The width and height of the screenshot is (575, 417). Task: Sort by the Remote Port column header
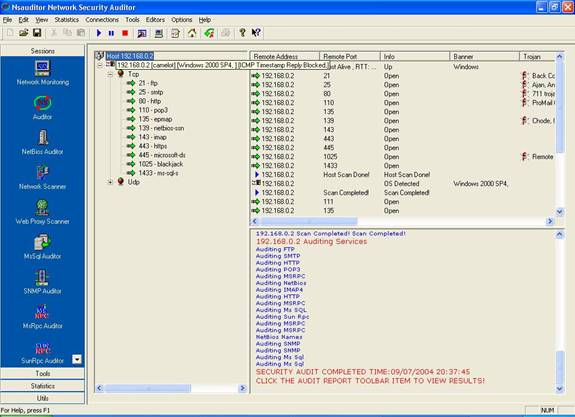pyautogui.click(x=350, y=56)
